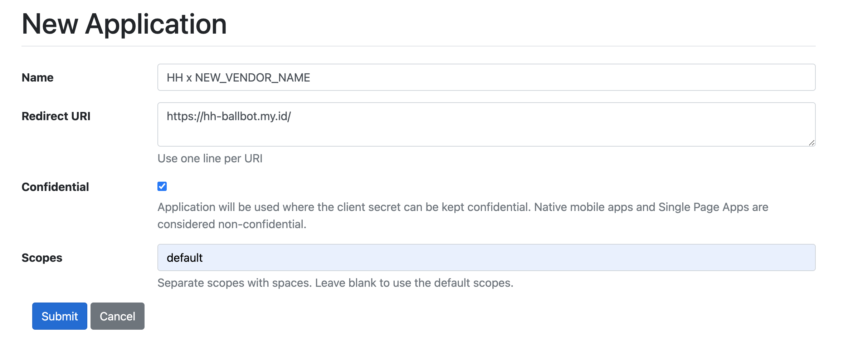Click the "considered non-confidential." text line
This screenshot has height=344, width=868.
232,224
